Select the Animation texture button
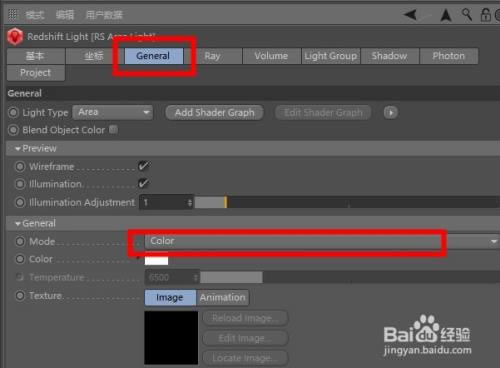The height and width of the screenshot is (368, 500). [x=222, y=297]
